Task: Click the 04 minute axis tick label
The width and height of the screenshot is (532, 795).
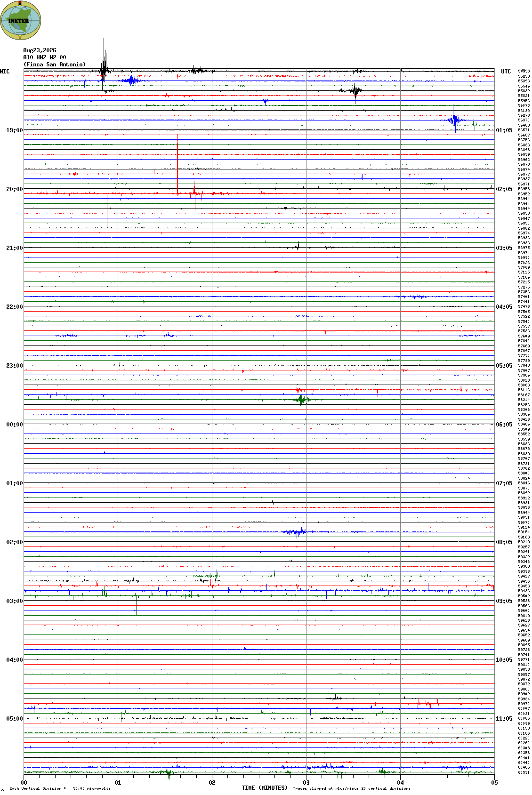Action: click(400, 783)
